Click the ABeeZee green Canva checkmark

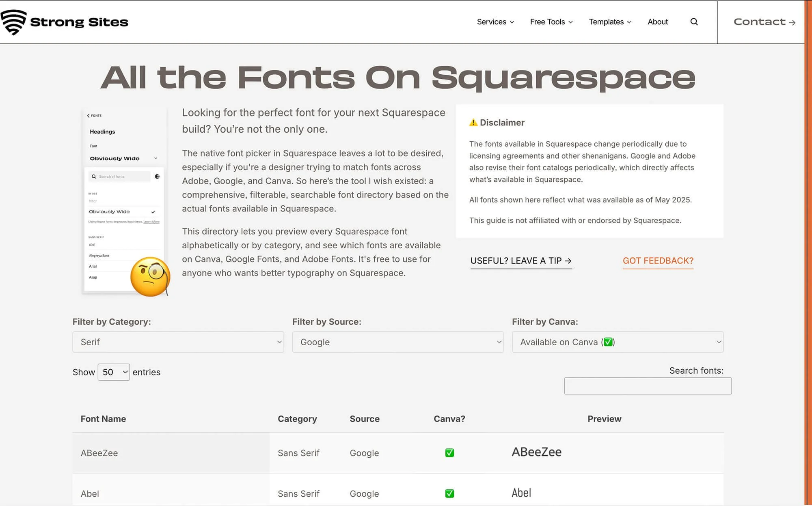[449, 453]
